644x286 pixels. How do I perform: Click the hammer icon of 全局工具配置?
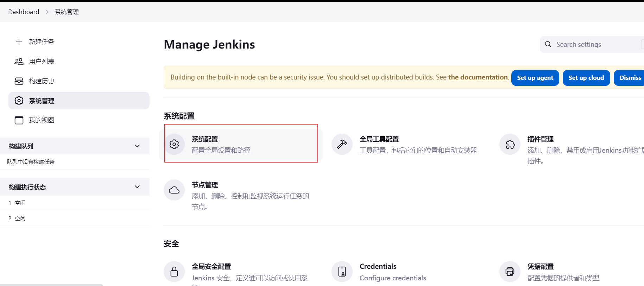pyautogui.click(x=342, y=144)
